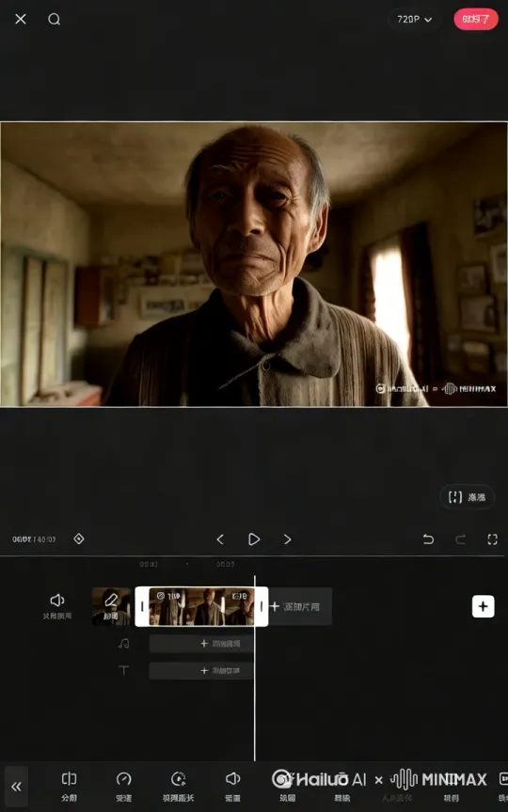This screenshot has width=508, height=812.
Task: Tap the music note track icon
Action: 123,644
